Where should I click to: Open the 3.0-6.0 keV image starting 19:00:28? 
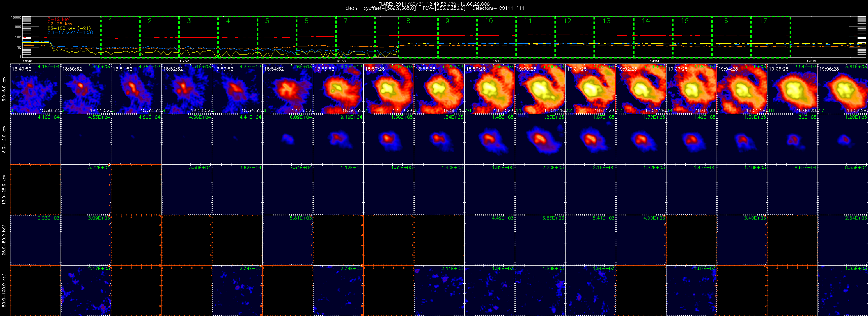(x=540, y=88)
